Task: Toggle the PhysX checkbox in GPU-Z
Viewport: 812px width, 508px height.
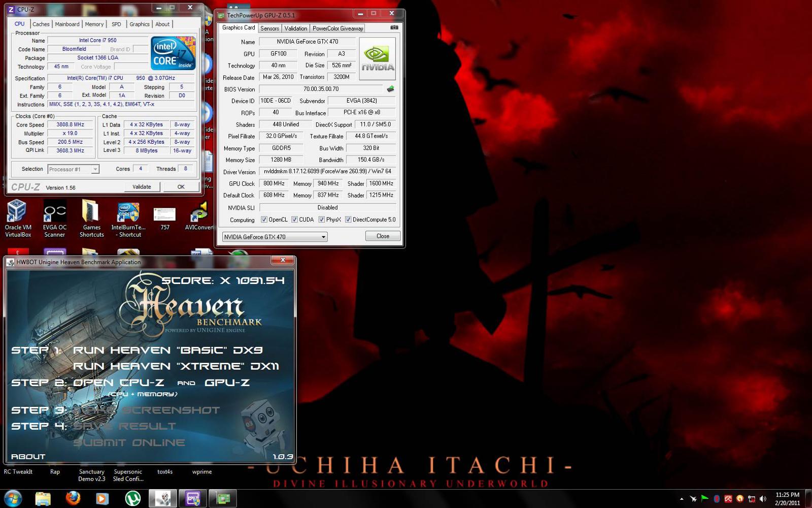Action: point(321,219)
